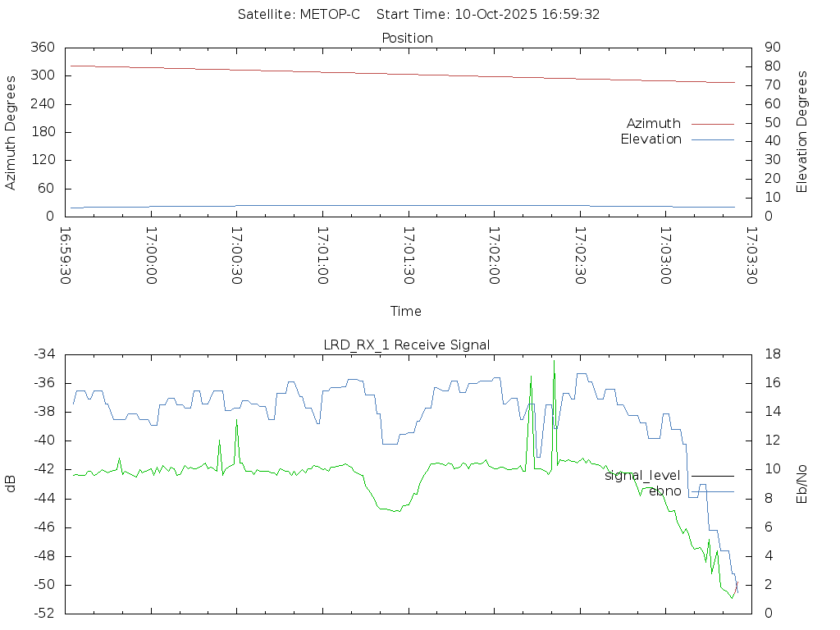Click the 17:03:30 time axis tick label
The image size is (840, 630).
751,256
